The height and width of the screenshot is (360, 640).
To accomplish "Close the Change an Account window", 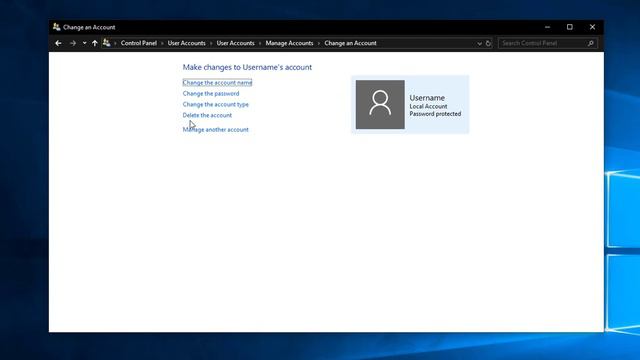I will 592,27.
